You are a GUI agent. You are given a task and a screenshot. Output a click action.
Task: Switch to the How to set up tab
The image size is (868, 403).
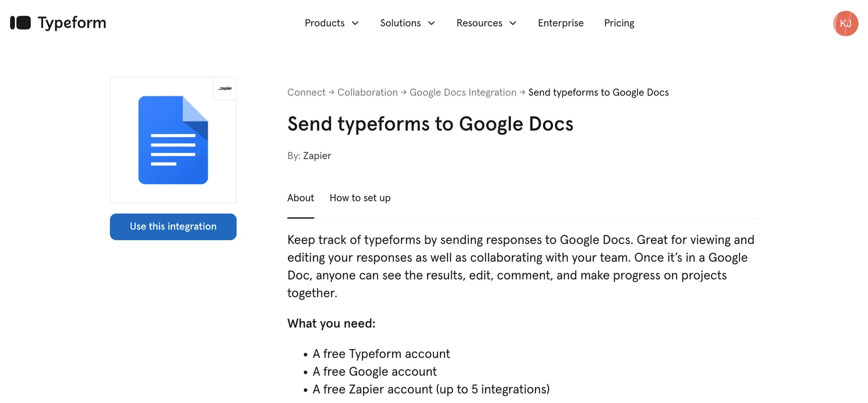(x=360, y=198)
